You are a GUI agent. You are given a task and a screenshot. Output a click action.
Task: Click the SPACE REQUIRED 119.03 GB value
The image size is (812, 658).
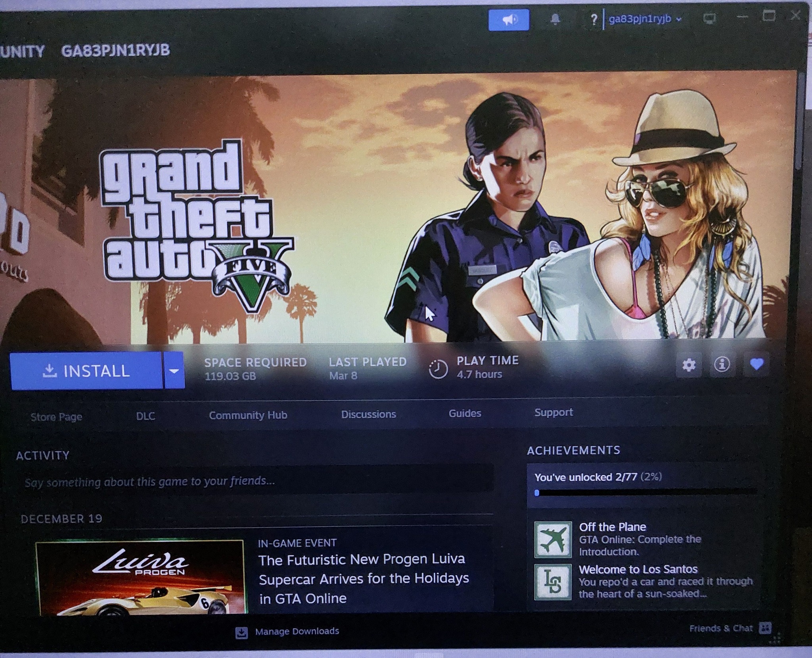230,376
